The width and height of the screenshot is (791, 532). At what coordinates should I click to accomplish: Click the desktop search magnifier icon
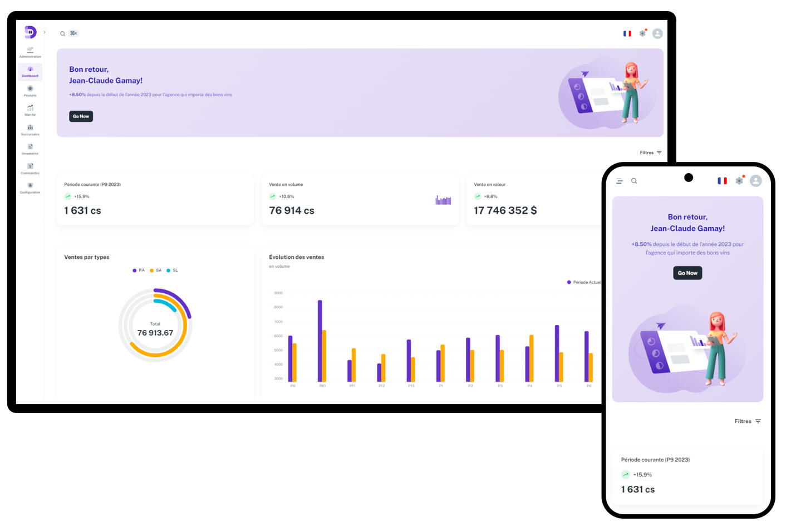pyautogui.click(x=63, y=34)
